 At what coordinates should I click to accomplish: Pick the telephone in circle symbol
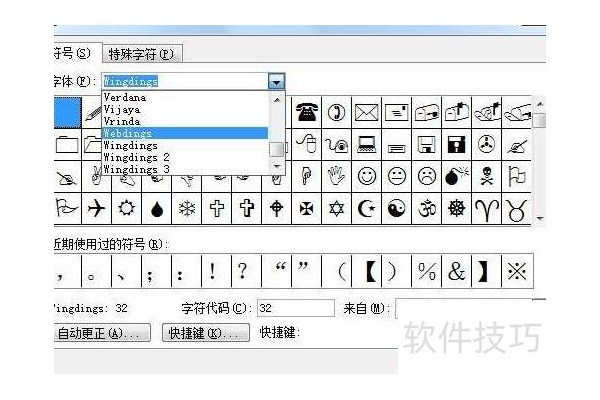tap(337, 113)
